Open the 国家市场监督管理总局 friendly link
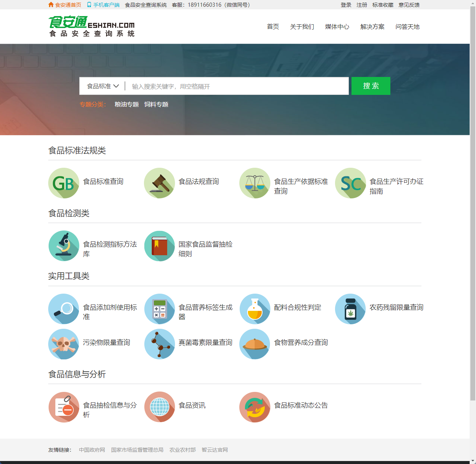The image size is (476, 464). [137, 450]
